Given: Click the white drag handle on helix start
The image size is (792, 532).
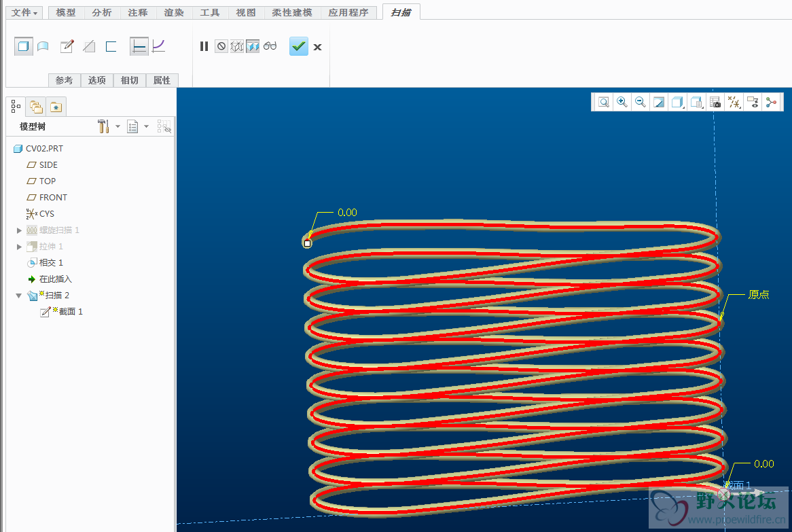Looking at the screenshot, I should (x=307, y=243).
